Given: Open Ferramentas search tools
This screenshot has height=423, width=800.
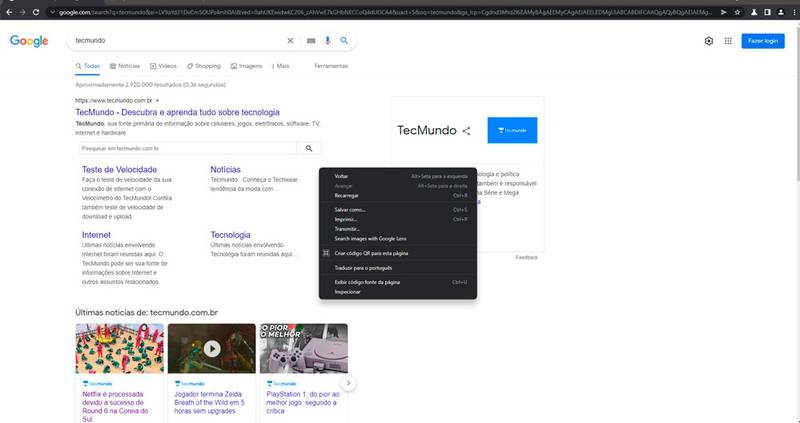Looking at the screenshot, I should (x=331, y=66).
